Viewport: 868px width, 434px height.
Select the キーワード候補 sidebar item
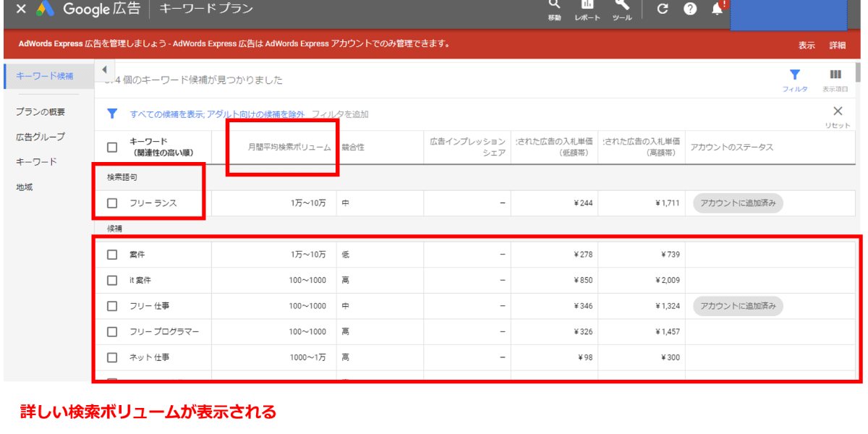(x=49, y=76)
